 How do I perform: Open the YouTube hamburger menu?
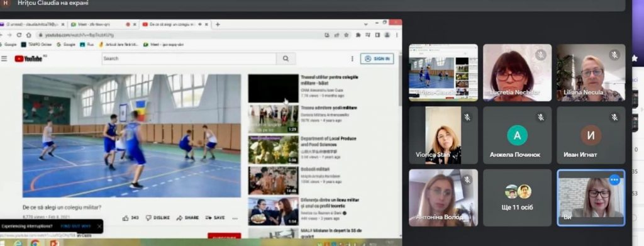(x=4, y=59)
